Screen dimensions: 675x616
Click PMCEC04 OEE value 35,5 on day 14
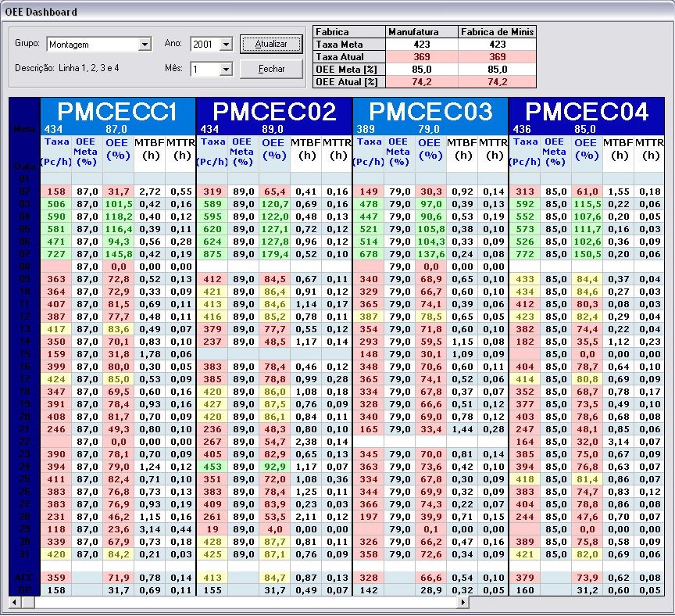click(x=587, y=342)
